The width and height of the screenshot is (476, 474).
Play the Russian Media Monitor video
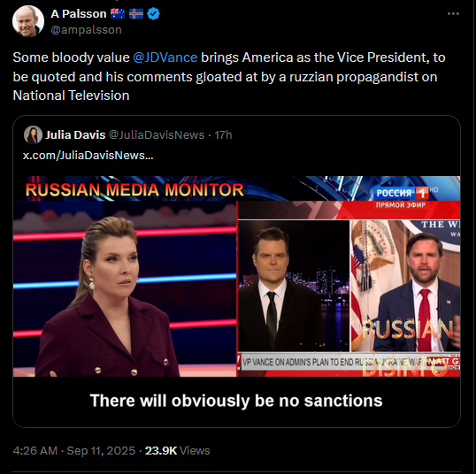(236, 276)
